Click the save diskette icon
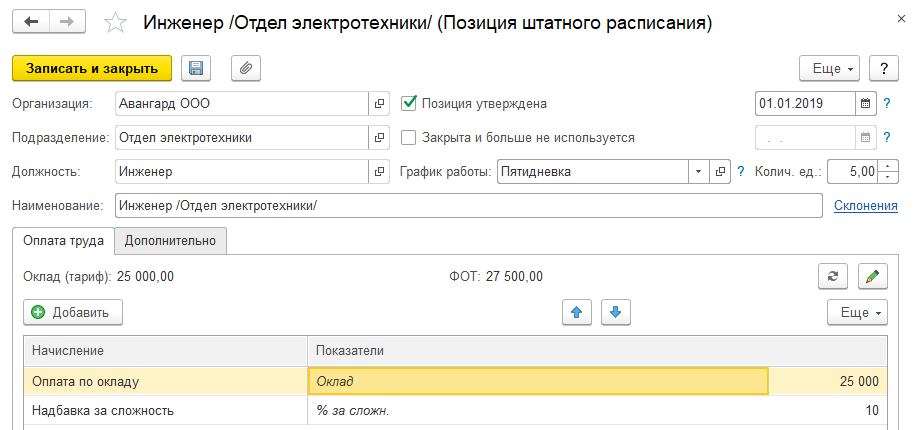Image resolution: width=915 pixels, height=430 pixels. click(x=196, y=68)
